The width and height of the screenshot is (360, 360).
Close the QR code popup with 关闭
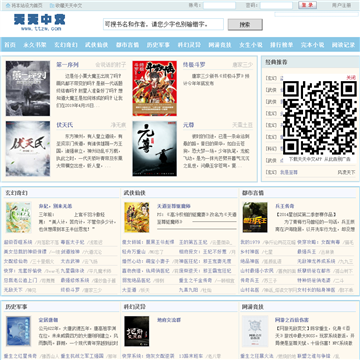click(351, 77)
